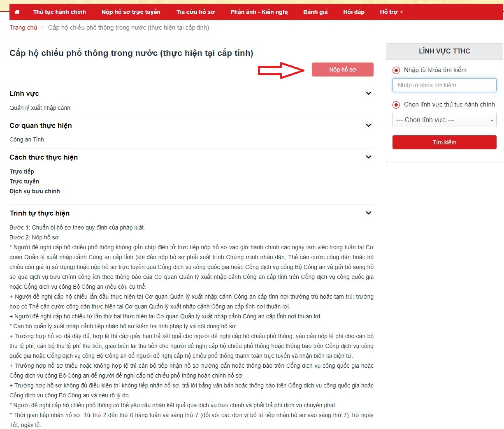
Task: Click the Trình tự thực hiện heading
Action: pos(40,213)
